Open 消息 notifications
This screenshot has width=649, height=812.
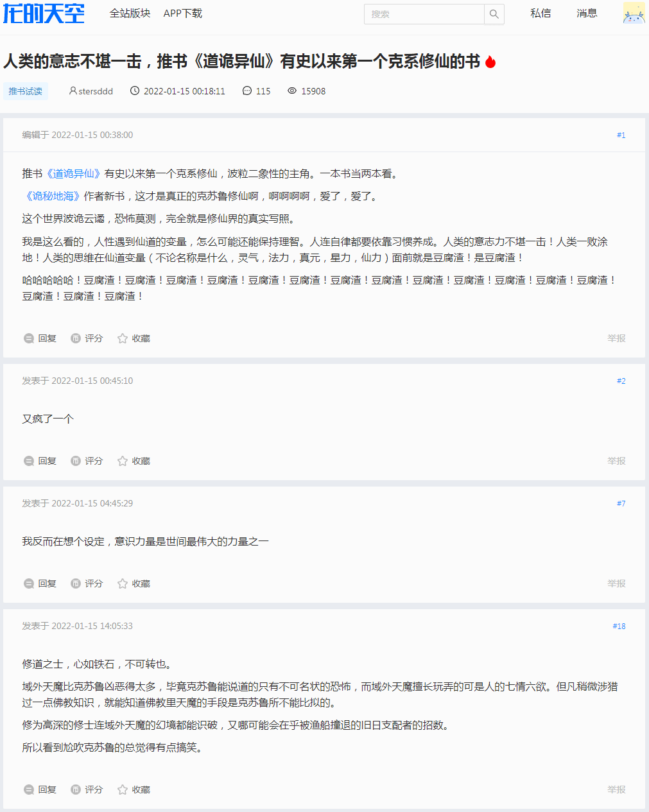[587, 13]
